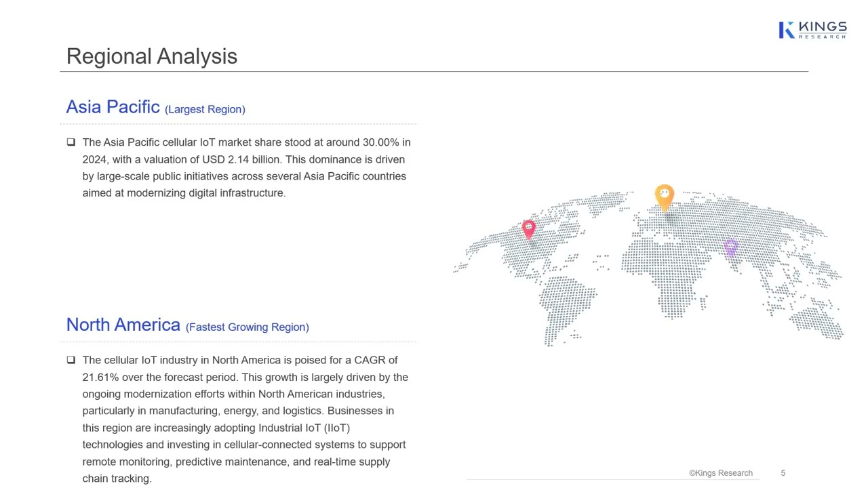Click the red map pin on North America
Viewport: 868px width, 488px height.
point(529,229)
